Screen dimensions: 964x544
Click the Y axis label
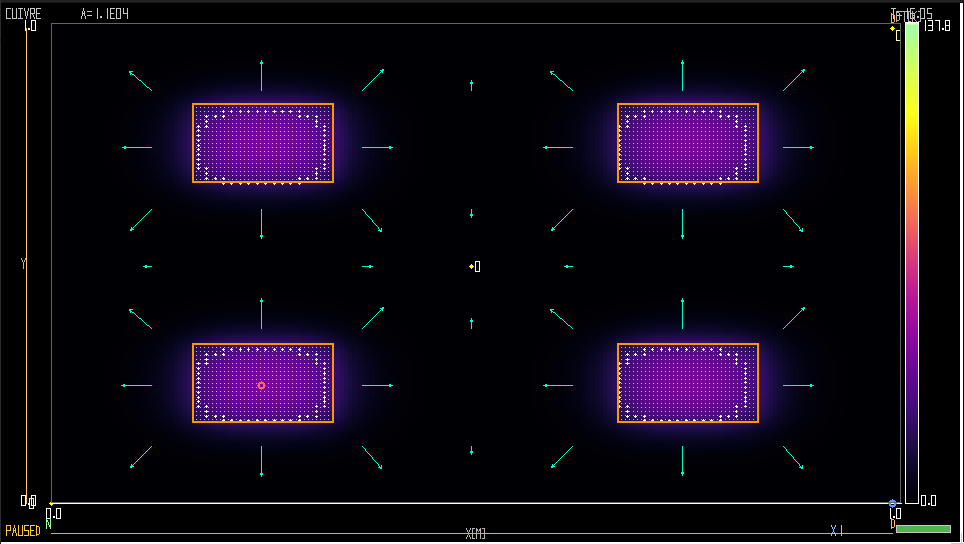[x=23, y=263]
